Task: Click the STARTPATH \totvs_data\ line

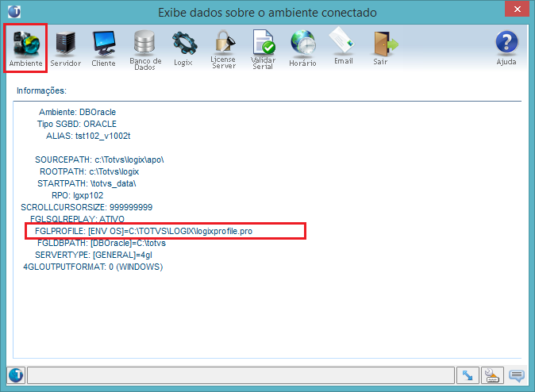Action: coord(87,183)
